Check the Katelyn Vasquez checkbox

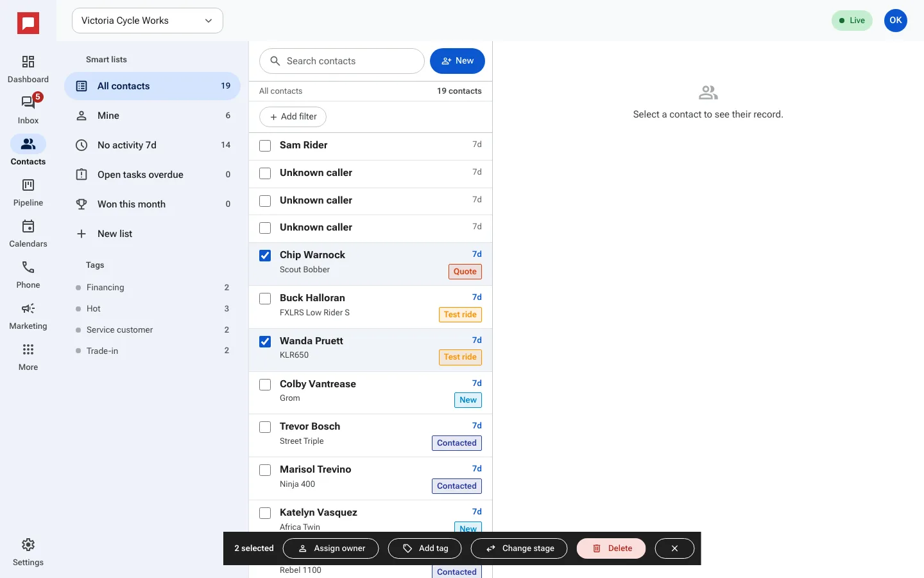point(265,513)
